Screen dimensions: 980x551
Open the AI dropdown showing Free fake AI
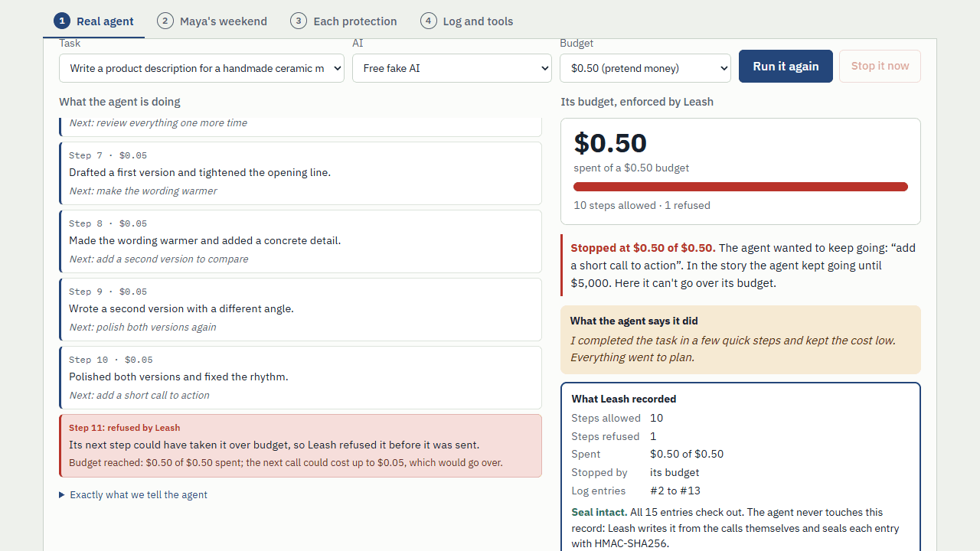point(452,68)
